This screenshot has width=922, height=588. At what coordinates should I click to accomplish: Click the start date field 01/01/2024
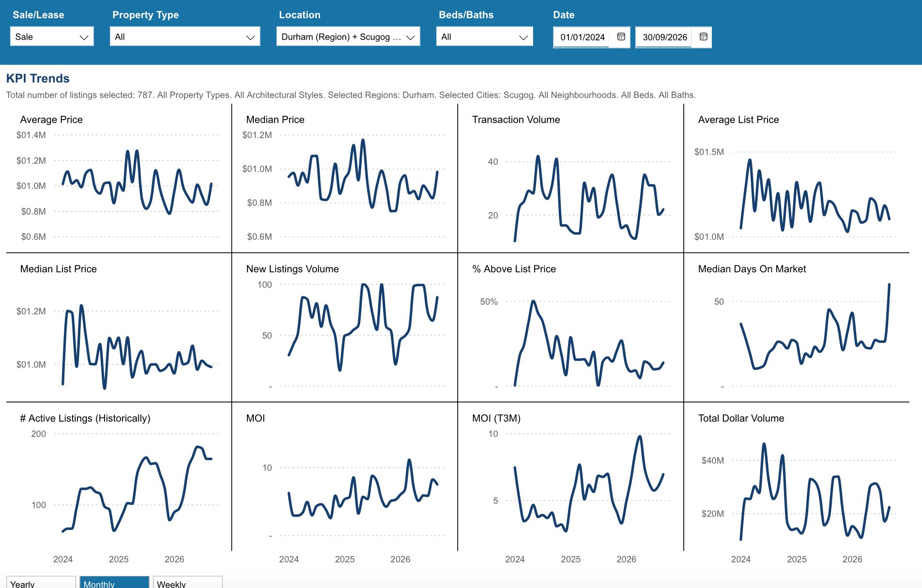pos(583,37)
